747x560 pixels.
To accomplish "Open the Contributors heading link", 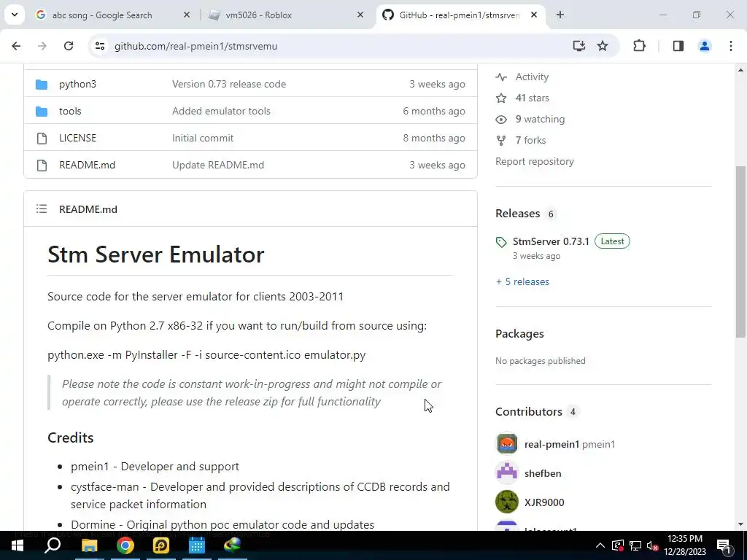I will point(528,411).
